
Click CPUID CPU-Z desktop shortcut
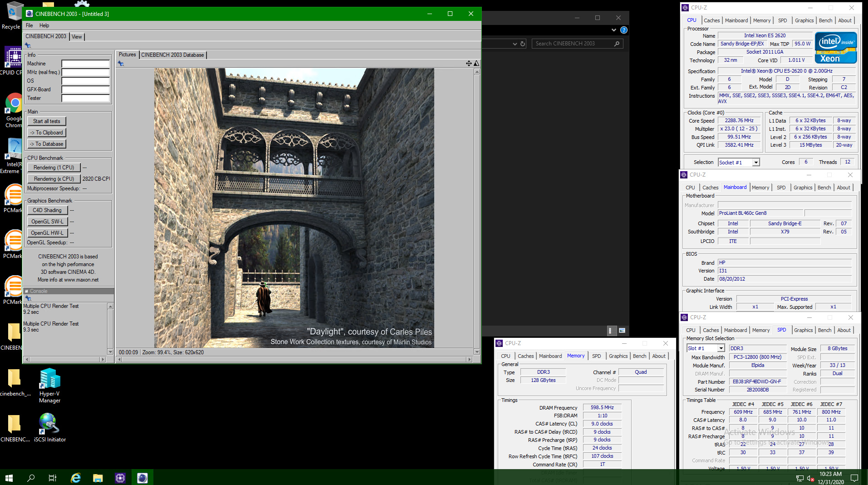[13, 60]
